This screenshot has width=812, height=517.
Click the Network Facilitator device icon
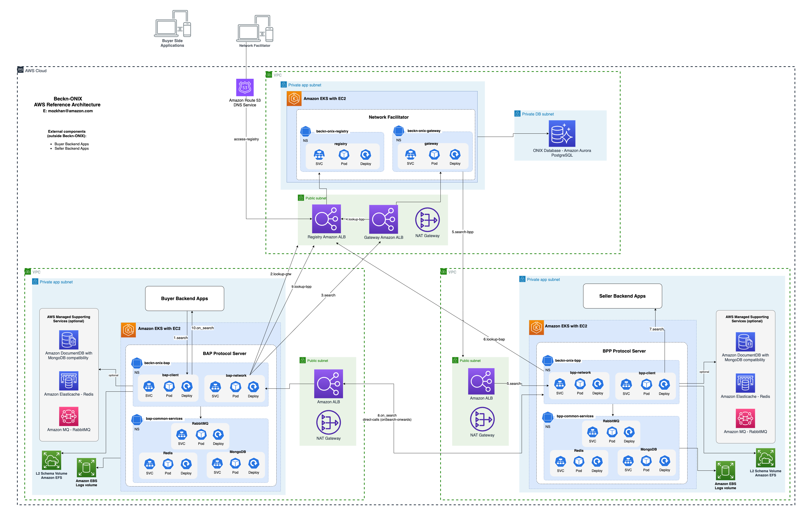255,28
